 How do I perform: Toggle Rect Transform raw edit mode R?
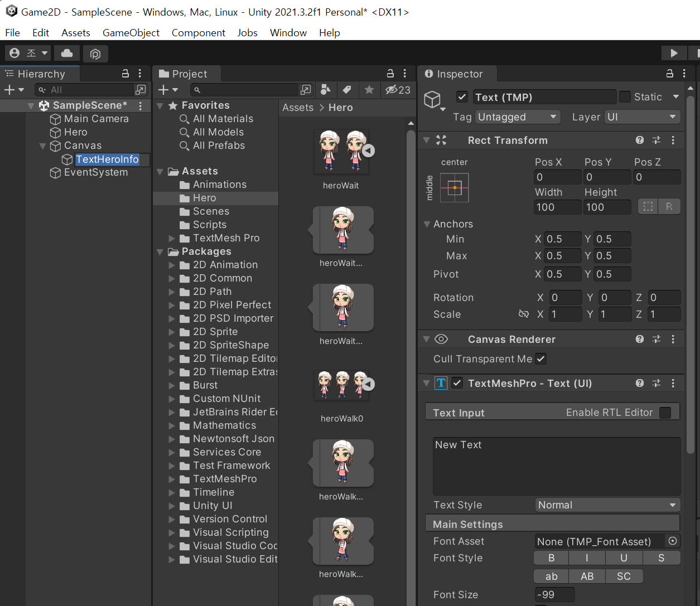pyautogui.click(x=669, y=207)
